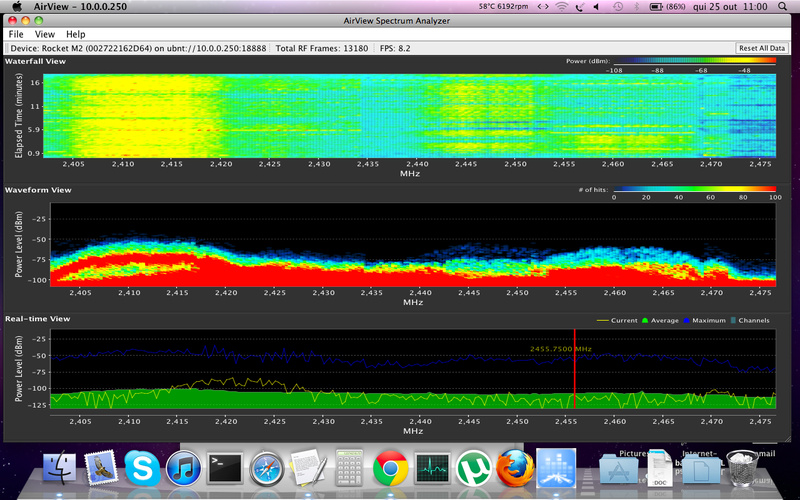Launch Google Chrome from the dock
Viewport: 800px width, 500px height.
pos(389,468)
